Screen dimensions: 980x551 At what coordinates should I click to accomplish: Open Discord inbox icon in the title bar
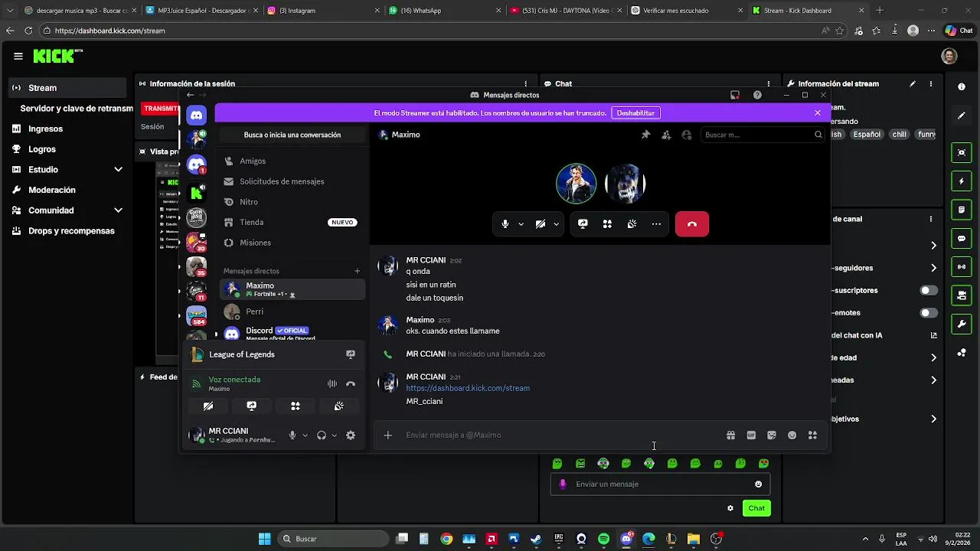[735, 95]
